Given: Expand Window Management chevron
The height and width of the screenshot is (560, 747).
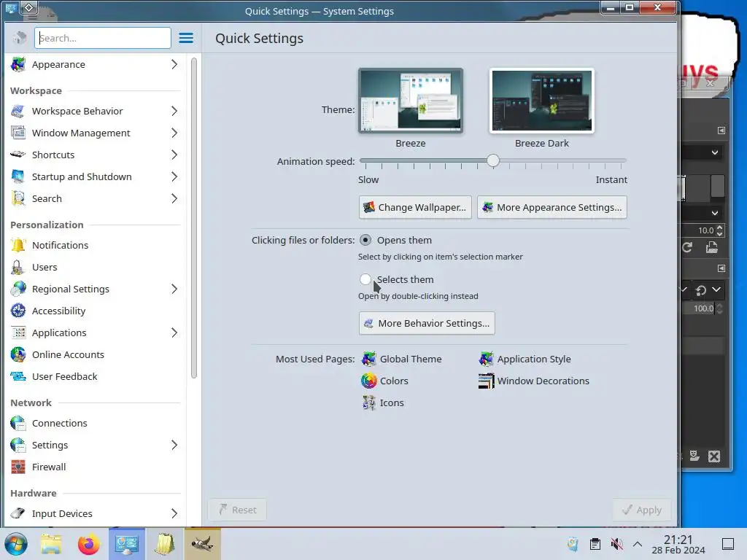Looking at the screenshot, I should 174,133.
